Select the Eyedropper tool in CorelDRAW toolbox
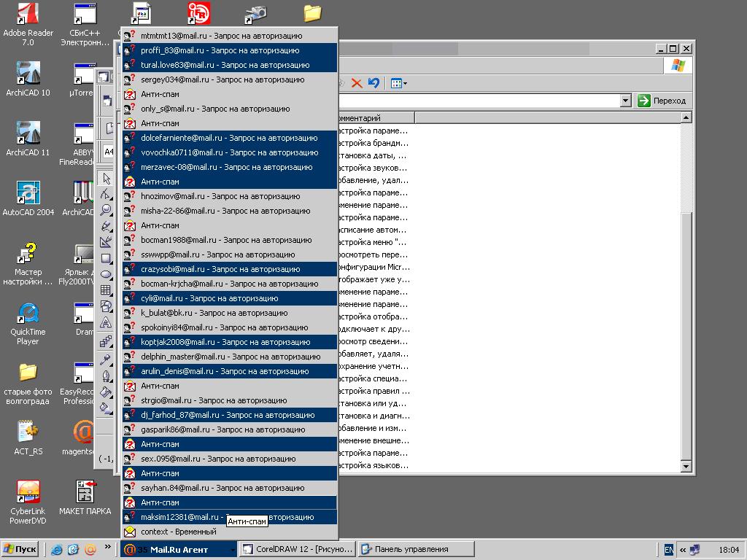 tap(106, 359)
